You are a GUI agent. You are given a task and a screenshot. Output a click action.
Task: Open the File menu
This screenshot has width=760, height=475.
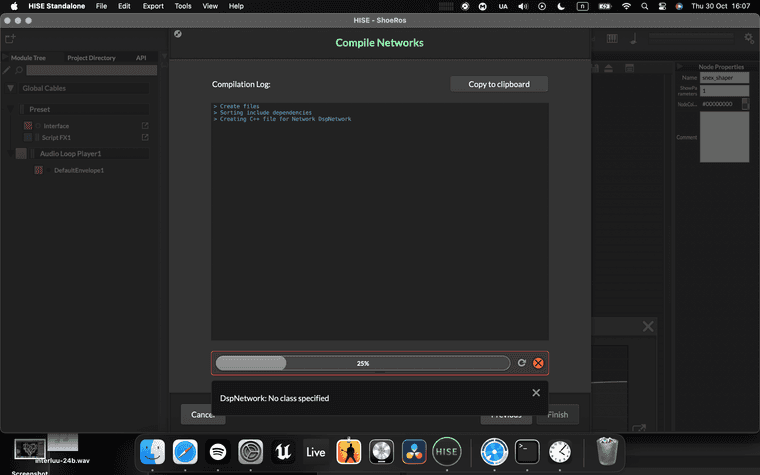pos(101,6)
